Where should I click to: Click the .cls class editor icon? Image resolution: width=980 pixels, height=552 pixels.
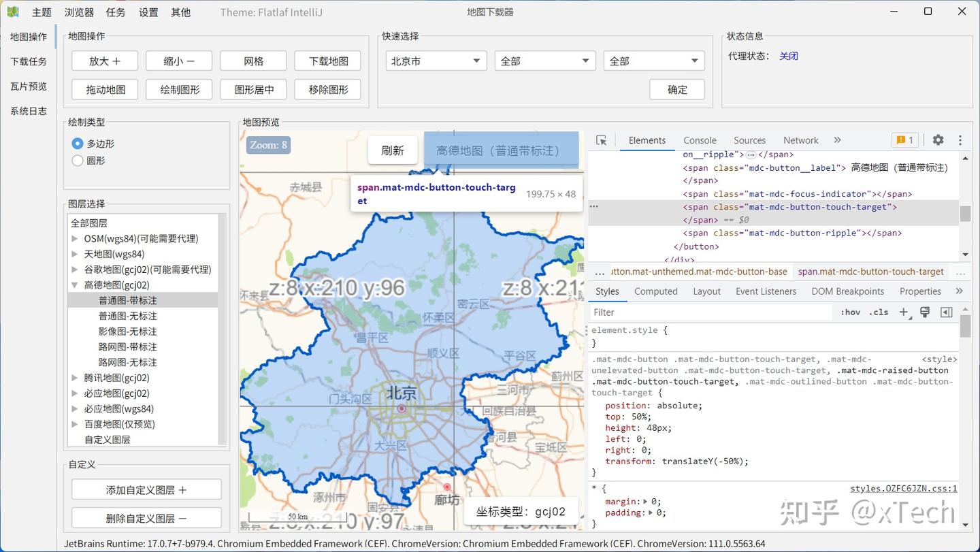(x=878, y=312)
